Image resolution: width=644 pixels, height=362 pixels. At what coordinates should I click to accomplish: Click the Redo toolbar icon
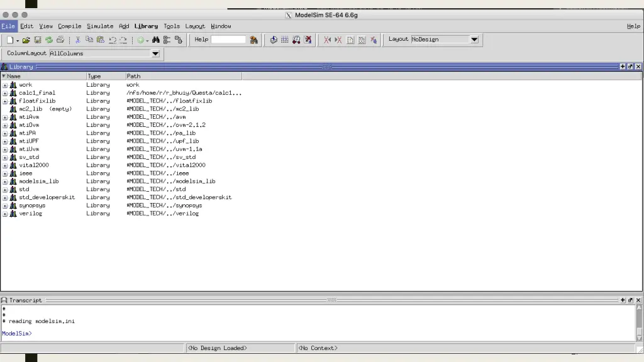[123, 40]
